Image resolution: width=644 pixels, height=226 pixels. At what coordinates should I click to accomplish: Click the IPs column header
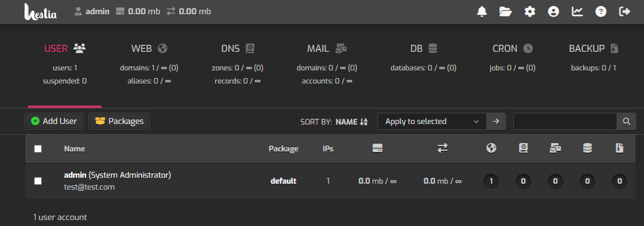pos(328,148)
